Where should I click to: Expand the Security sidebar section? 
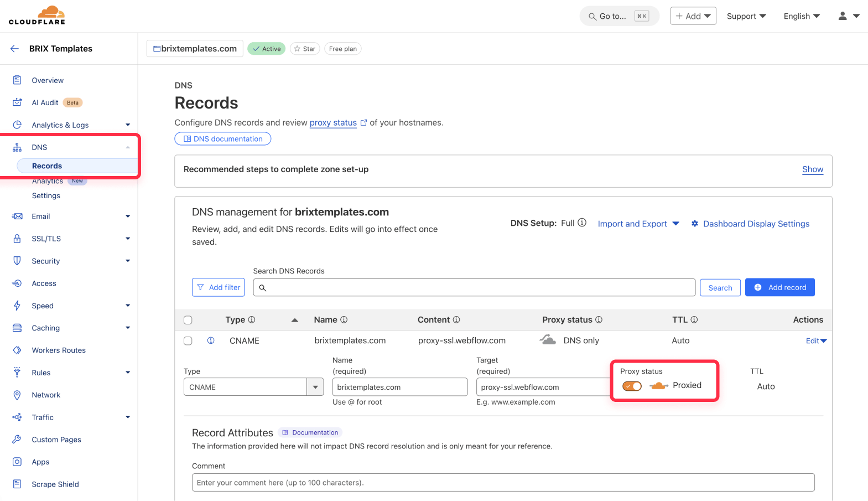point(128,261)
